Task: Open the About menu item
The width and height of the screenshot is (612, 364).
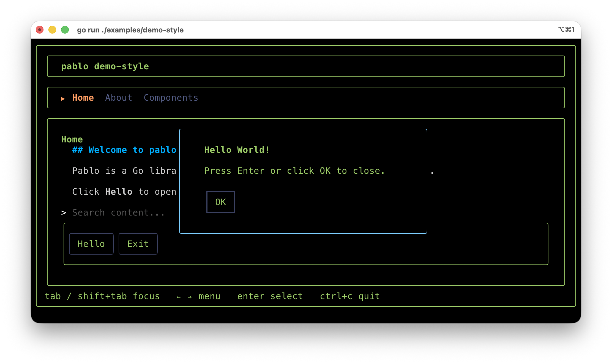Action: 119,98
